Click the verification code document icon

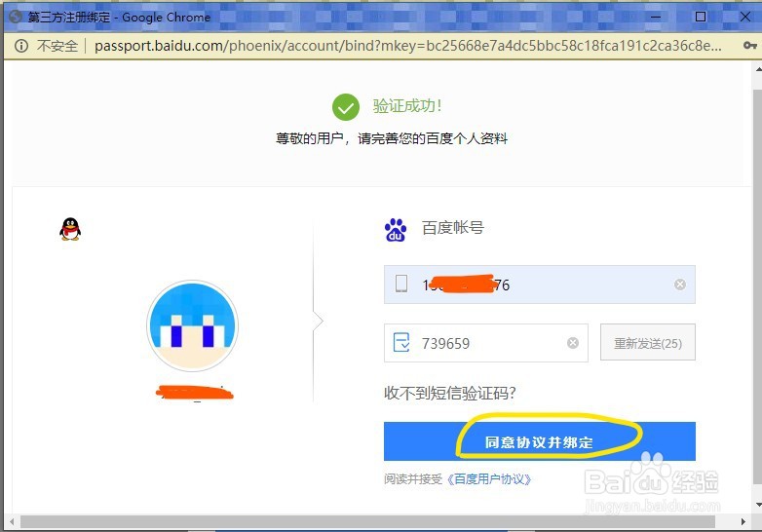401,342
